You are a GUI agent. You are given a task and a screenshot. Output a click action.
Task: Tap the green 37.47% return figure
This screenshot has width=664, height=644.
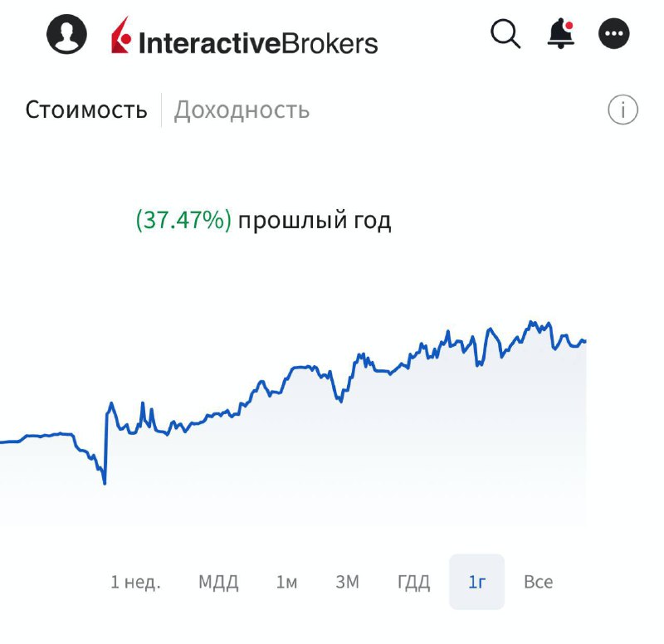coord(183,220)
